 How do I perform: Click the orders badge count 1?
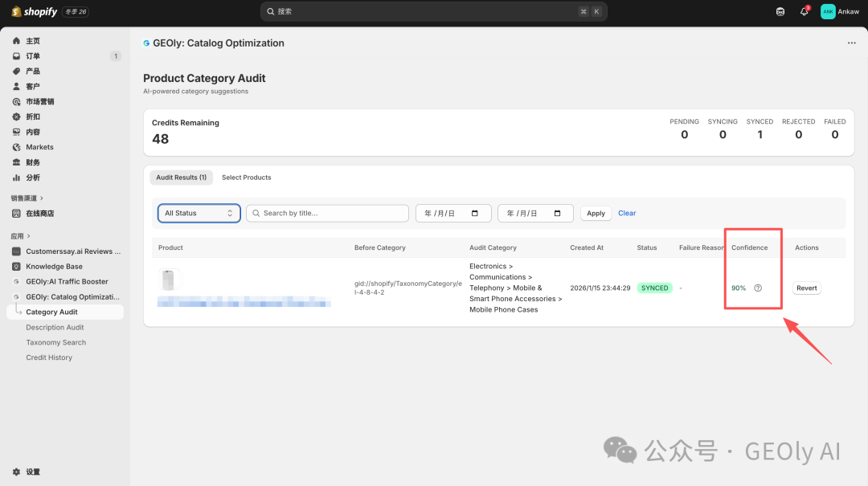(x=115, y=56)
